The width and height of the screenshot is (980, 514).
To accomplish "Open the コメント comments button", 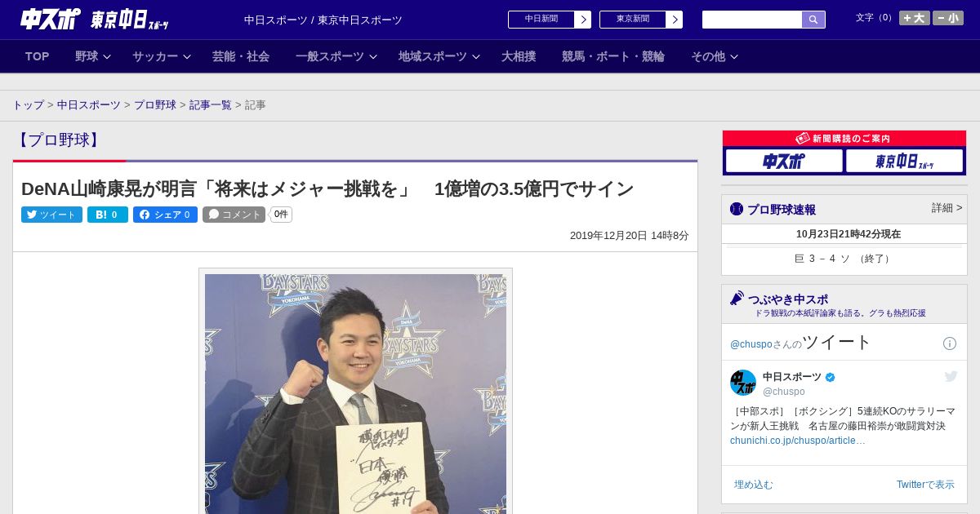I will pos(234,215).
